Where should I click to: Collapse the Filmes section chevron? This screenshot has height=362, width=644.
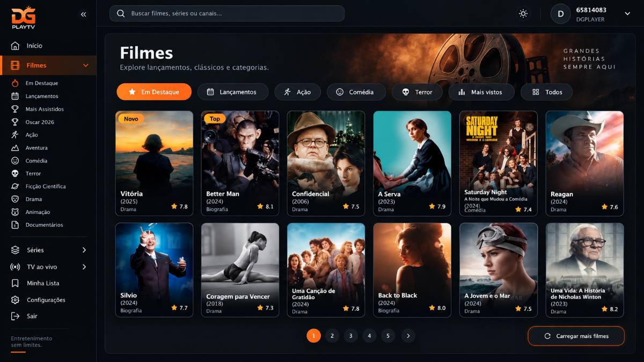(x=85, y=65)
